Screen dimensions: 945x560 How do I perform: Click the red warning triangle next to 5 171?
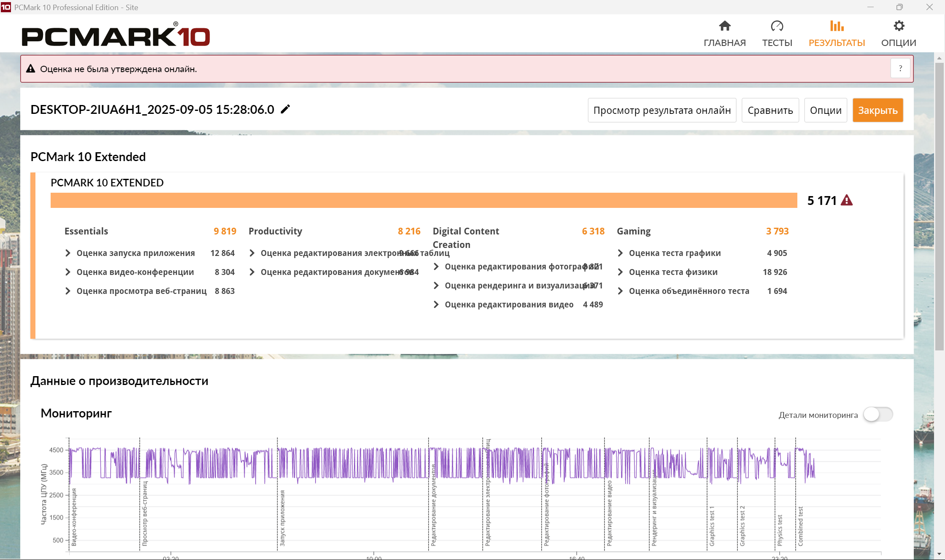pos(846,200)
